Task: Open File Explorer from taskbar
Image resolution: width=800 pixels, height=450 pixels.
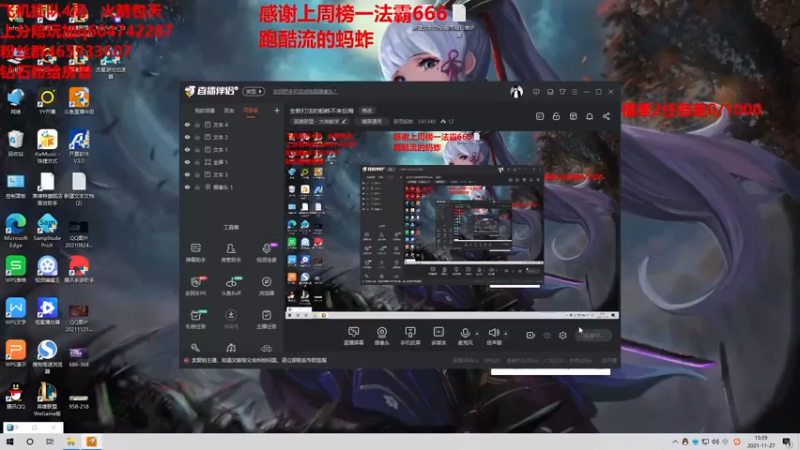Action: [x=71, y=442]
